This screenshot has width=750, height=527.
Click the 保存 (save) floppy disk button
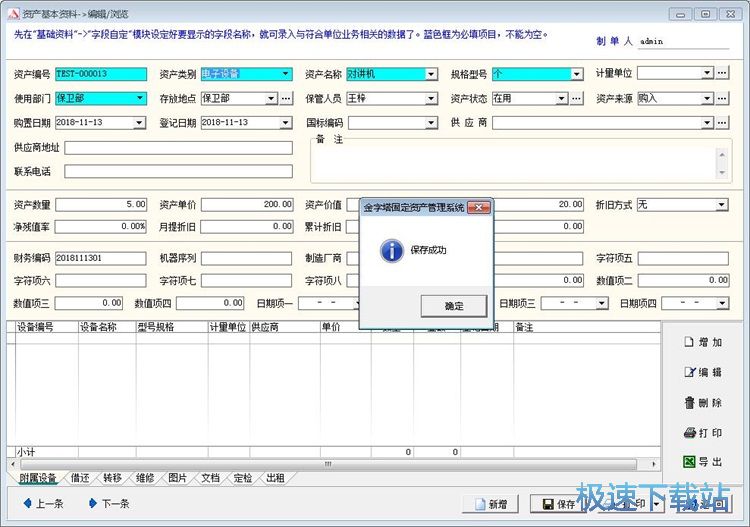coord(556,504)
